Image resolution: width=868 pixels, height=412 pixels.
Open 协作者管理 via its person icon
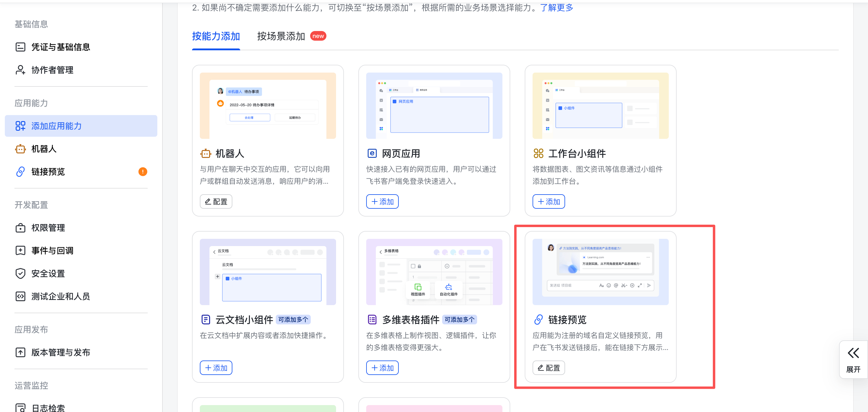tap(20, 70)
